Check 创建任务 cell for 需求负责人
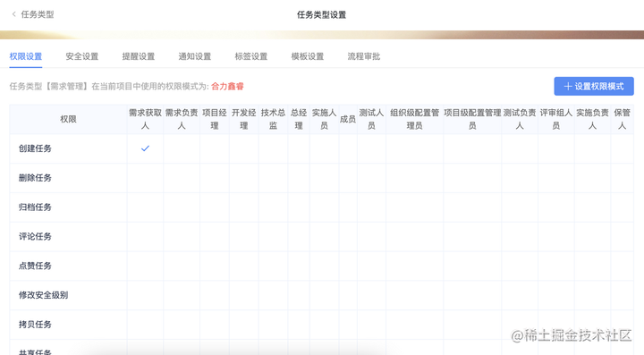Screen dimensions: 644x355 point(182,148)
